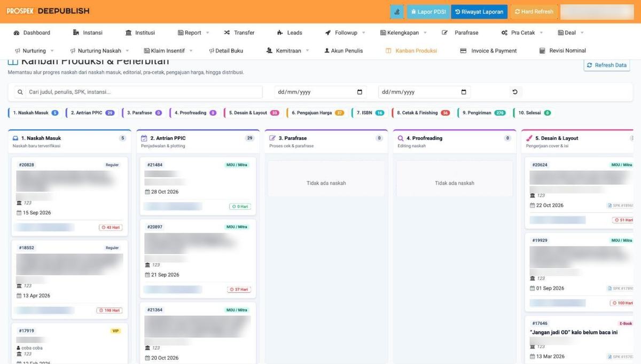
Task: Click the Akun Penulis user icon
Action: 327,51
